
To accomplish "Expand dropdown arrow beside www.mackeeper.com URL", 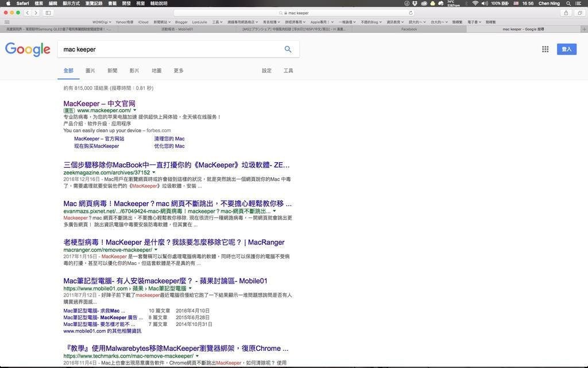I will [136, 110].
